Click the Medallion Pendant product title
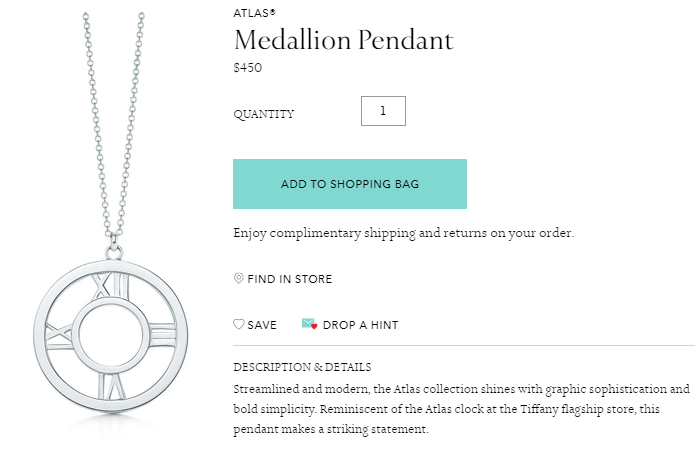Image resolution: width=695 pixels, height=452 pixels. (x=343, y=40)
